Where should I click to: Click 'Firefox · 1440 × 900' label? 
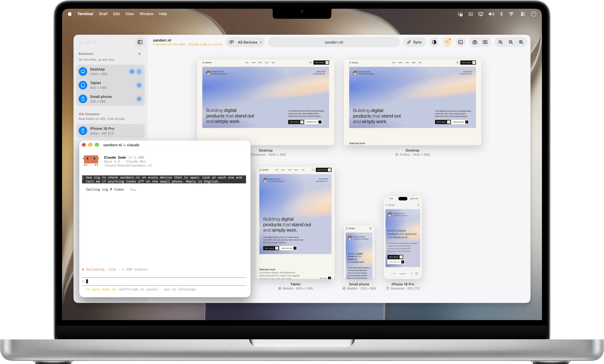[x=415, y=155]
